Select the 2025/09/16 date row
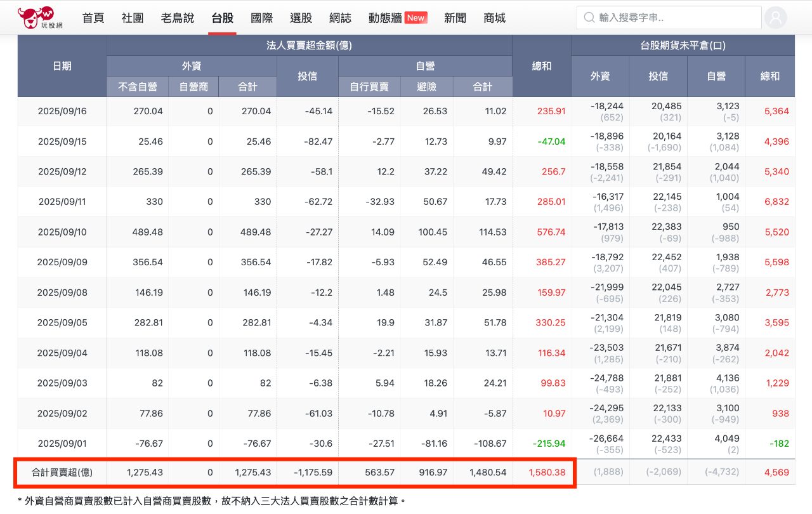Screen dimensions: 812x514 (x=62, y=111)
